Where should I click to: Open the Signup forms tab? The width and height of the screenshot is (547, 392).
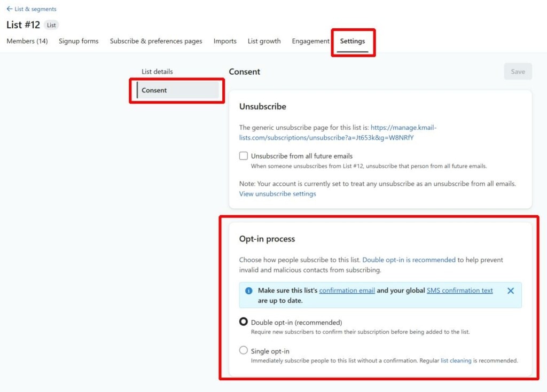tap(78, 41)
